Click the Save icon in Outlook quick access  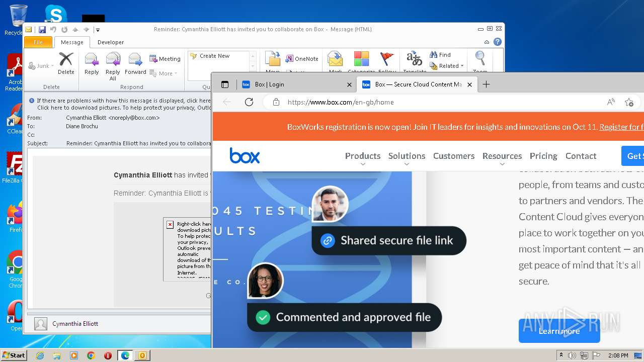[x=42, y=30]
